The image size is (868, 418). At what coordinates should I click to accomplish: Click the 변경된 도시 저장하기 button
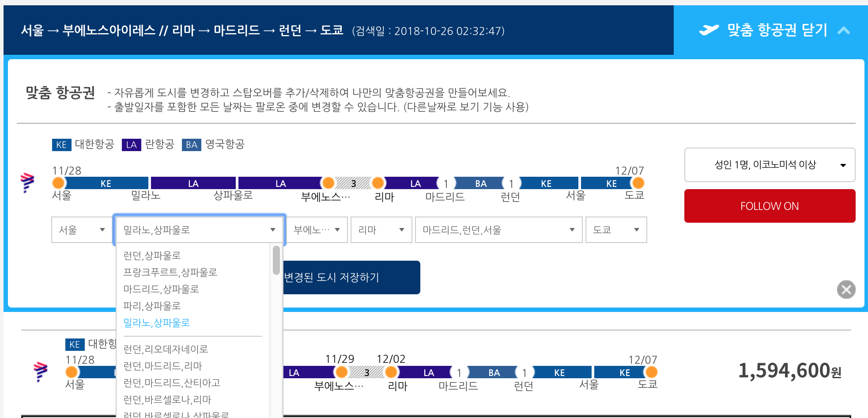coord(349,277)
